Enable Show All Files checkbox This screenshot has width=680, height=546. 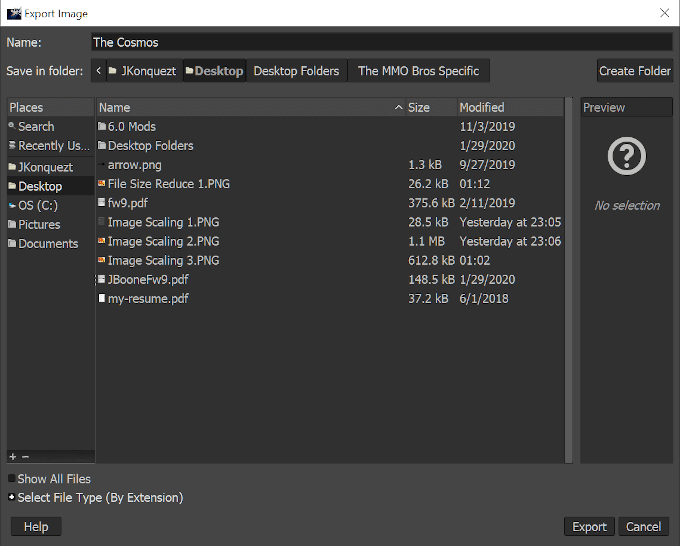pyautogui.click(x=12, y=479)
